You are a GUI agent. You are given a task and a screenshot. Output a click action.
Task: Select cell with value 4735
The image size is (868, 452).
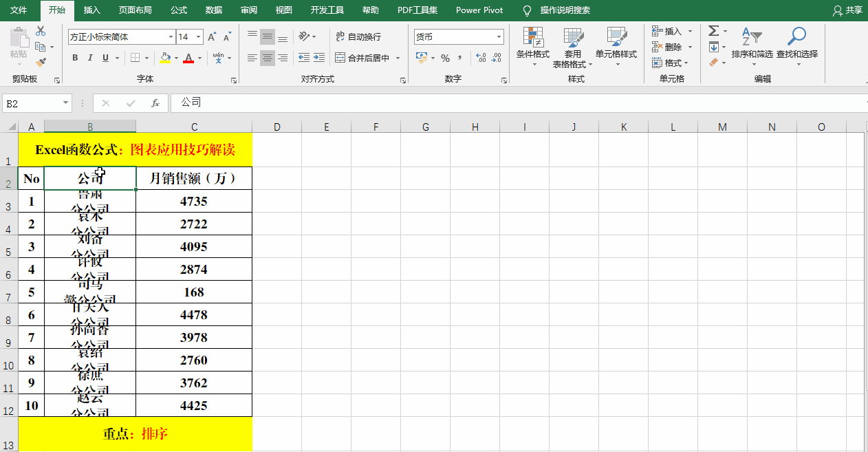point(194,202)
